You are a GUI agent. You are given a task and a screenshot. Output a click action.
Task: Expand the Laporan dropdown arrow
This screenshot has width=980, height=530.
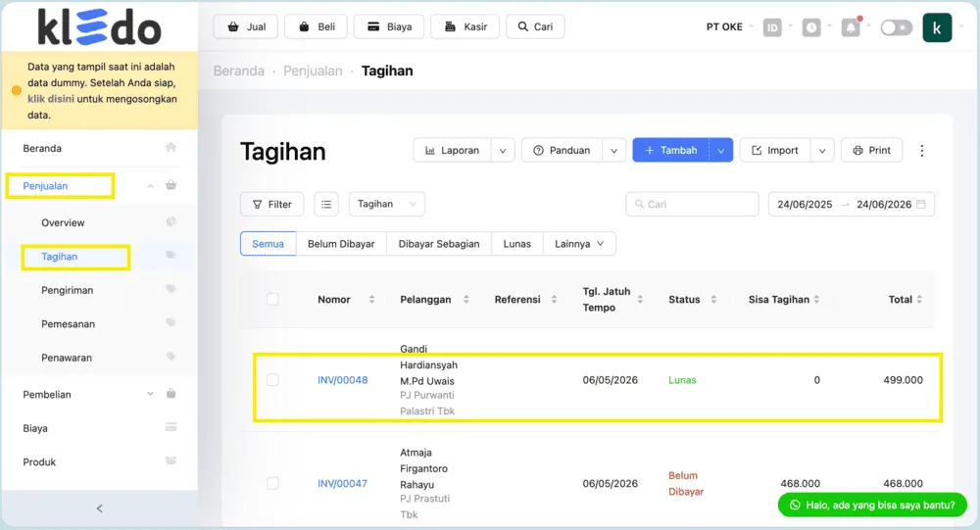coord(503,150)
